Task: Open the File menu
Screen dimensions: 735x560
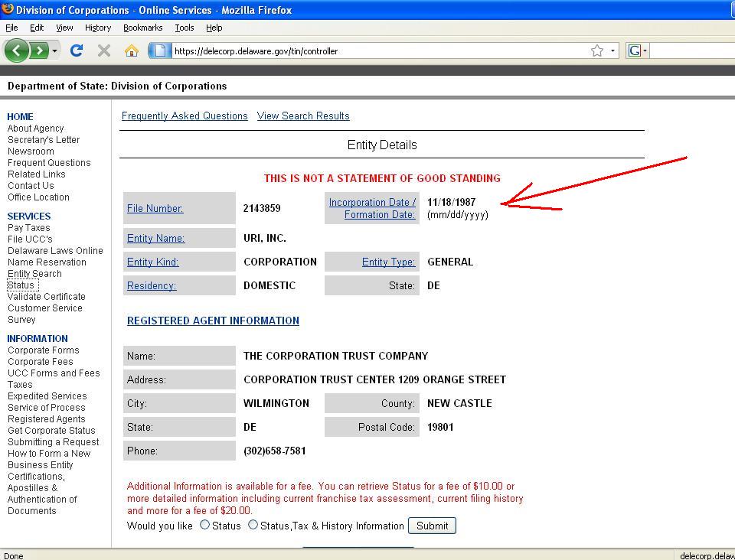Action: (11, 28)
